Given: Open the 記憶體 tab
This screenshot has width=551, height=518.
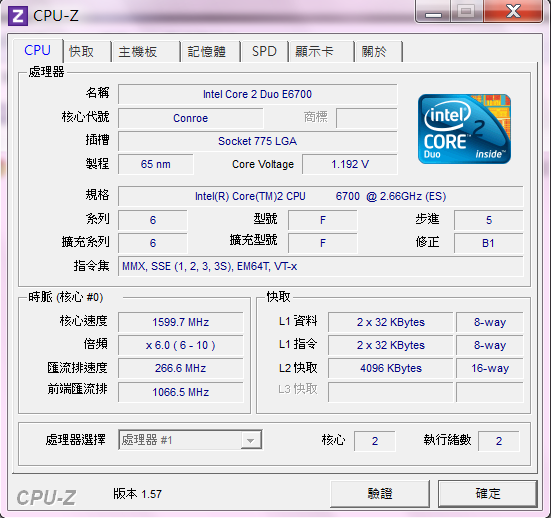Looking at the screenshot, I should click(x=210, y=52).
